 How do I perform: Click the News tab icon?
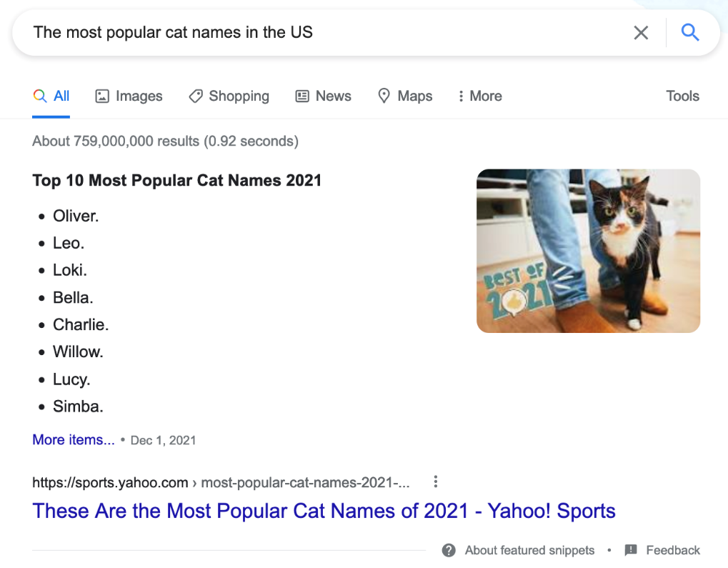(x=302, y=96)
